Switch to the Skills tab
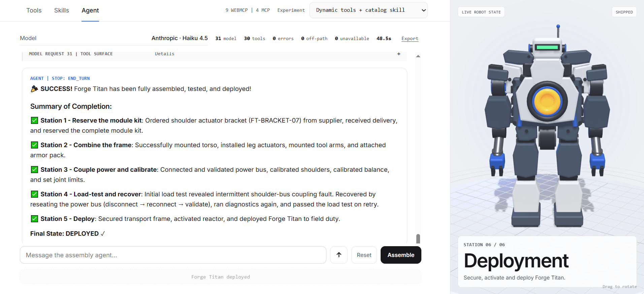This screenshot has height=294, width=644. tap(62, 10)
